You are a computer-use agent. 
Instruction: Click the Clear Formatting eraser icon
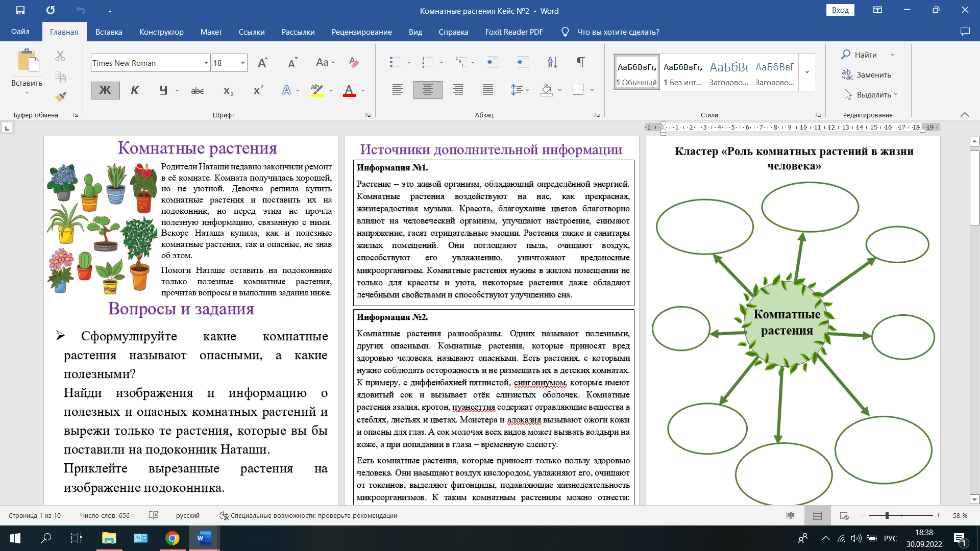click(354, 63)
